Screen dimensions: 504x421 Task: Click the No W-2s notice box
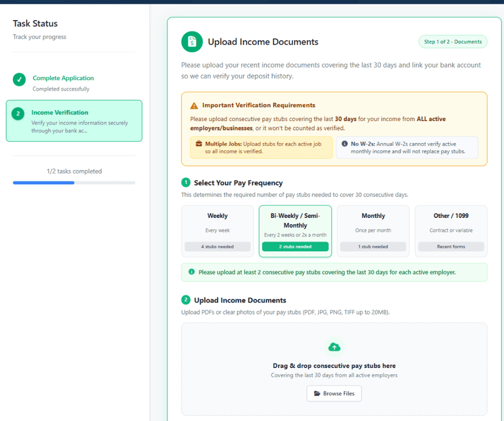click(x=407, y=147)
